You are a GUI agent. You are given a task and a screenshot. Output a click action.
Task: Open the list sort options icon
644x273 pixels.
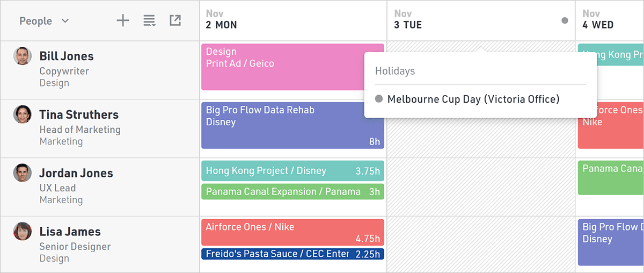tap(149, 21)
